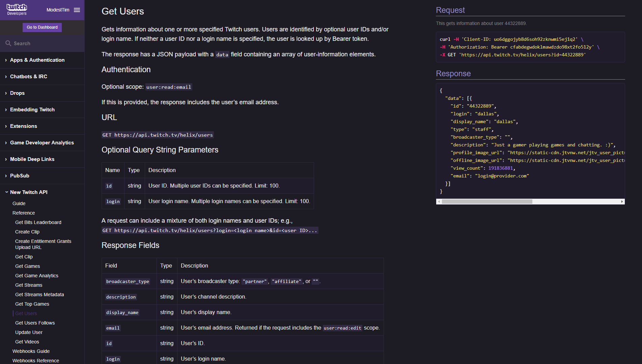Click the 'login' cell in query parameters table
The image size is (642, 364).
pyautogui.click(x=113, y=201)
